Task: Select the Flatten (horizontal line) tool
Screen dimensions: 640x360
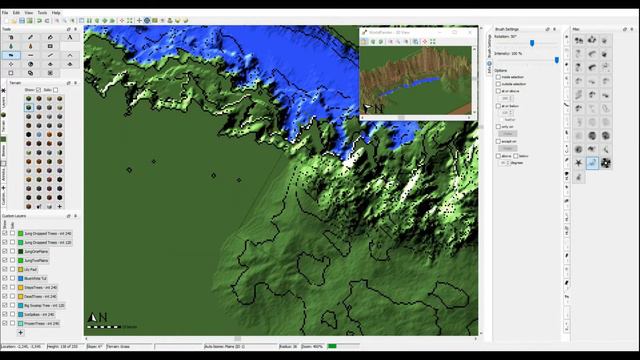Action: click(x=31, y=55)
